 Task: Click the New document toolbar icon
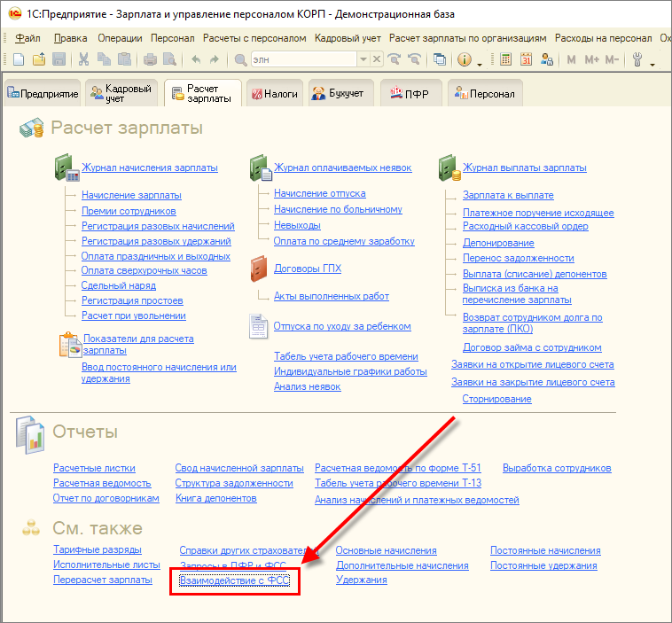pyautogui.click(x=19, y=59)
